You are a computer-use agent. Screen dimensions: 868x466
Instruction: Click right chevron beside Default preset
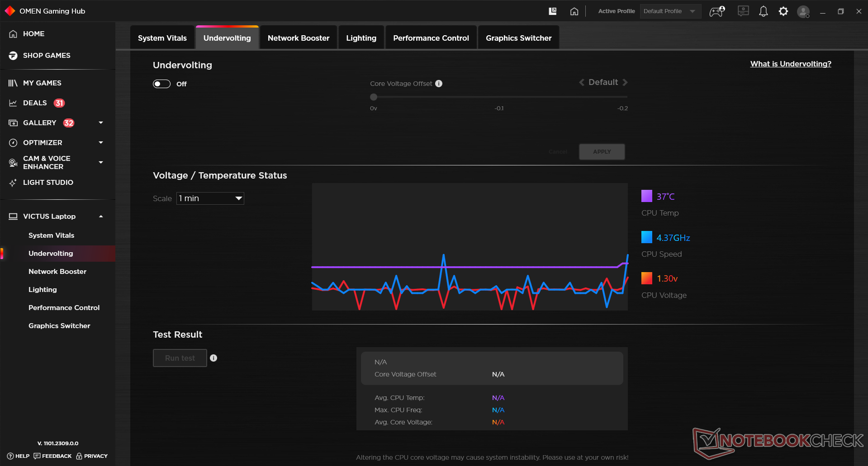click(625, 82)
